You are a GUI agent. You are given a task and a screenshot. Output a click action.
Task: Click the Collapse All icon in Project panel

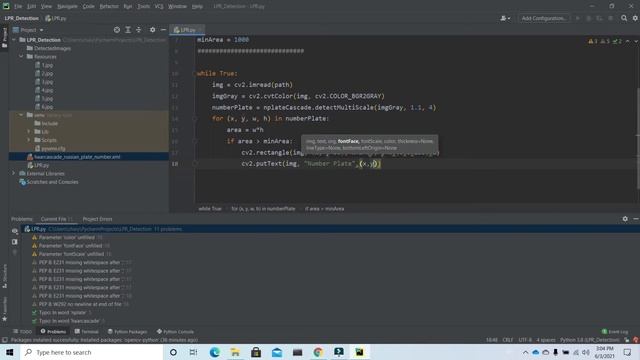(x=139, y=30)
